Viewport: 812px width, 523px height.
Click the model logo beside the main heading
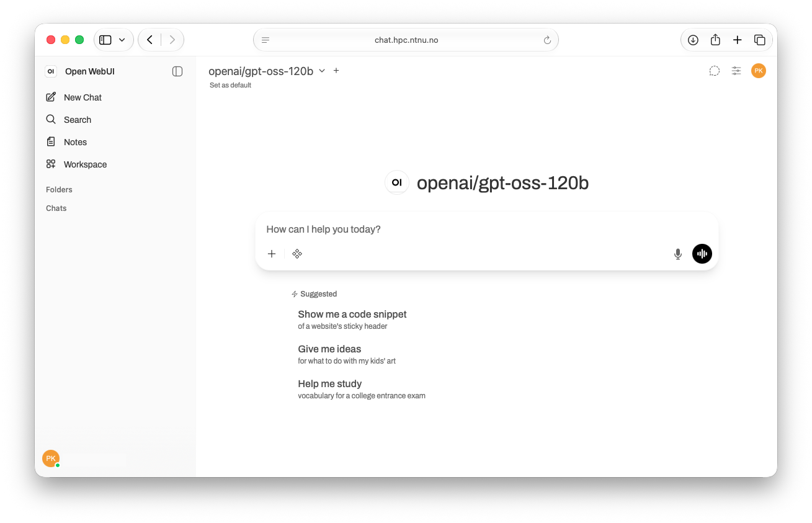pyautogui.click(x=397, y=182)
